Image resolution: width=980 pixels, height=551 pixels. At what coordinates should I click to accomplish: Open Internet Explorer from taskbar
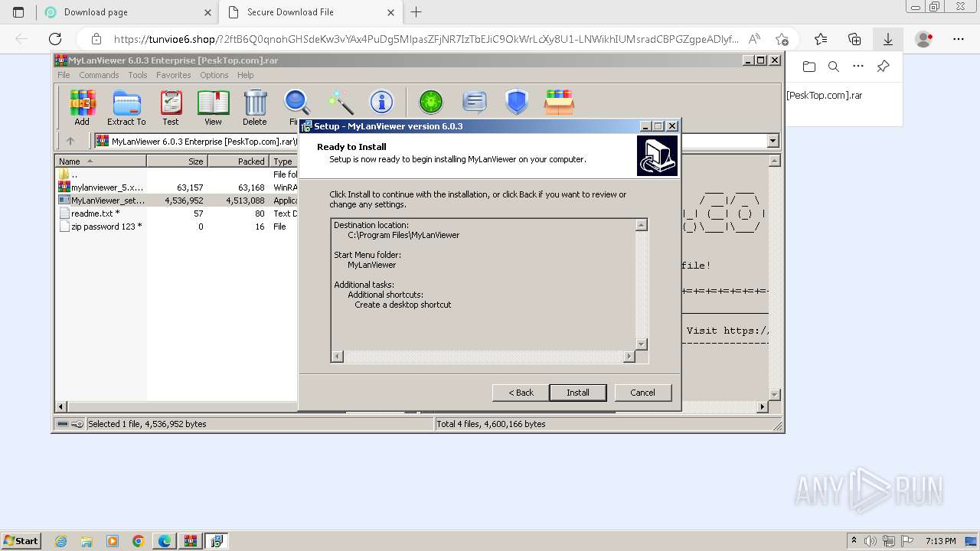(x=60, y=541)
